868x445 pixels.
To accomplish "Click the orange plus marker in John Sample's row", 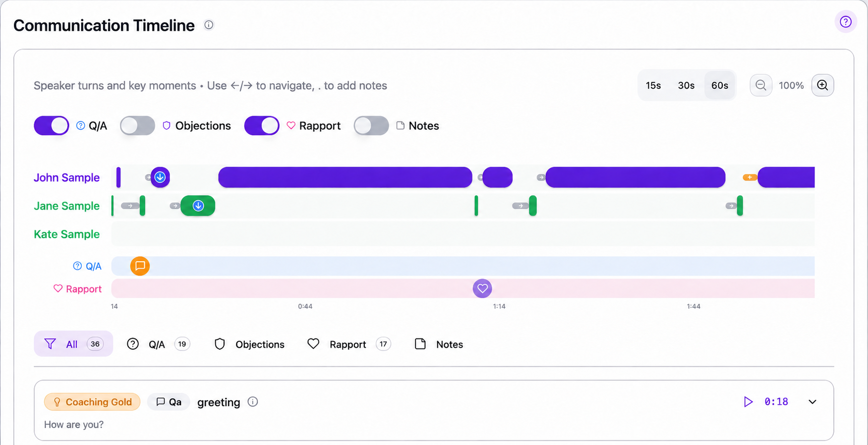I will [750, 177].
